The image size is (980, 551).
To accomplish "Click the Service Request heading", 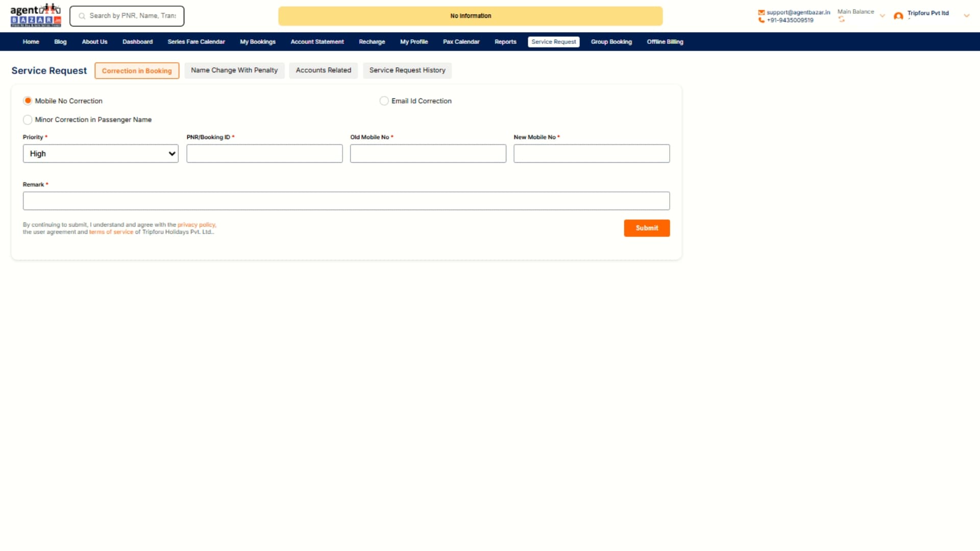I will (49, 70).
